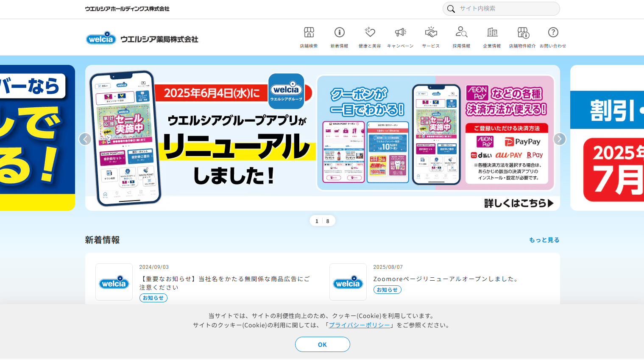Click the welcia logo in header
This screenshot has width=644, height=360.
tap(101, 38)
